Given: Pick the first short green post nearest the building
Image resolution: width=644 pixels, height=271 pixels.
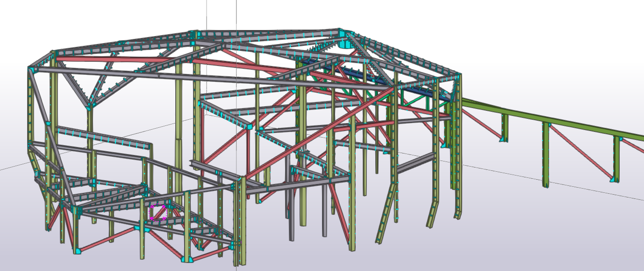Looking at the screenshot, I should (505, 126).
